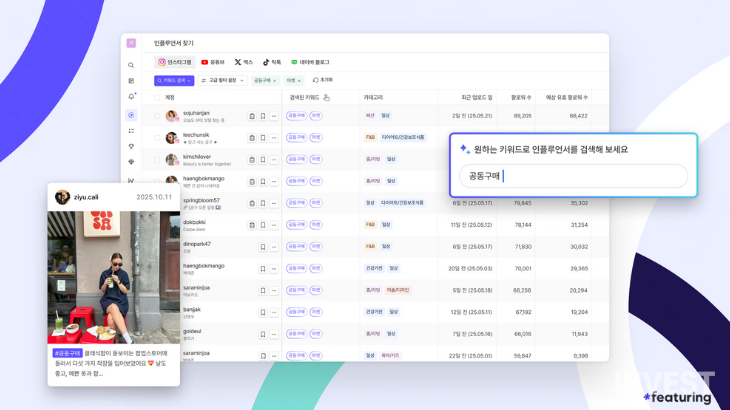Click the search icon in left sidebar
This screenshot has width=730, height=410.
pyautogui.click(x=131, y=63)
